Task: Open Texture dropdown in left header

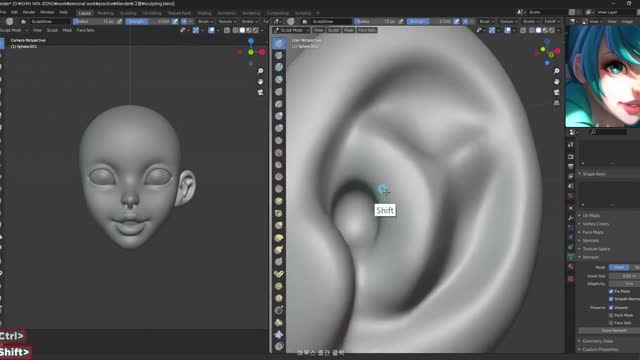Action: (x=227, y=21)
